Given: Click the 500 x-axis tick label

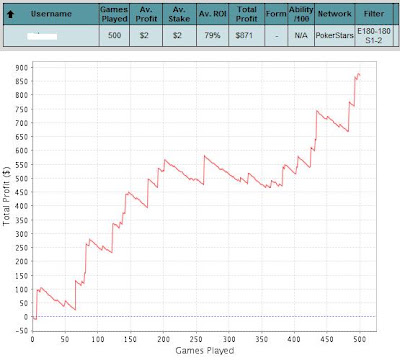Looking at the screenshot, I should pyautogui.click(x=360, y=339).
